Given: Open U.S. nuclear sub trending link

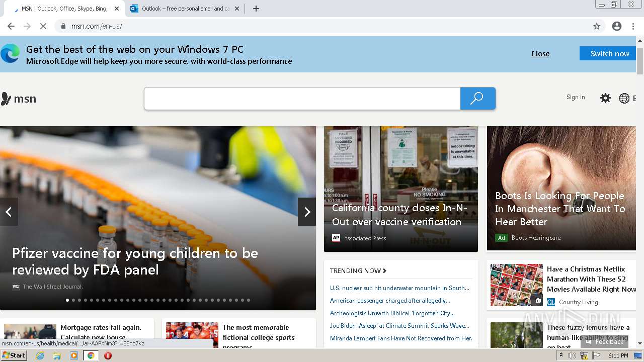Looking at the screenshot, I should [399, 288].
